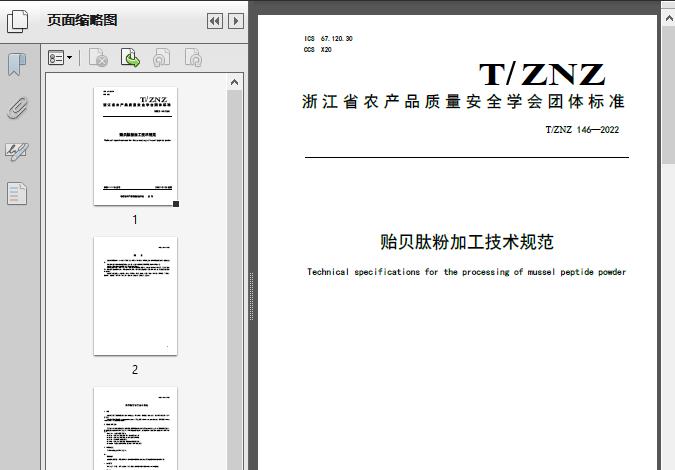Image resolution: width=675 pixels, height=470 pixels.
Task: Select page 2 thumbnail
Action: (x=135, y=296)
